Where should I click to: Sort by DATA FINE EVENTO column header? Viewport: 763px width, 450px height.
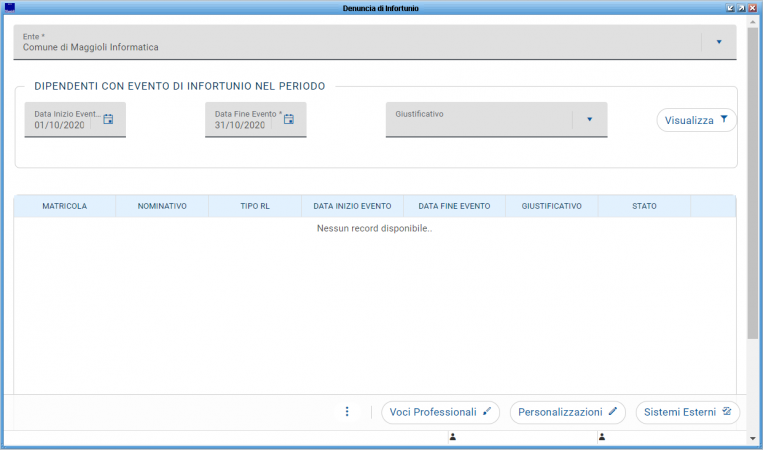[454, 206]
